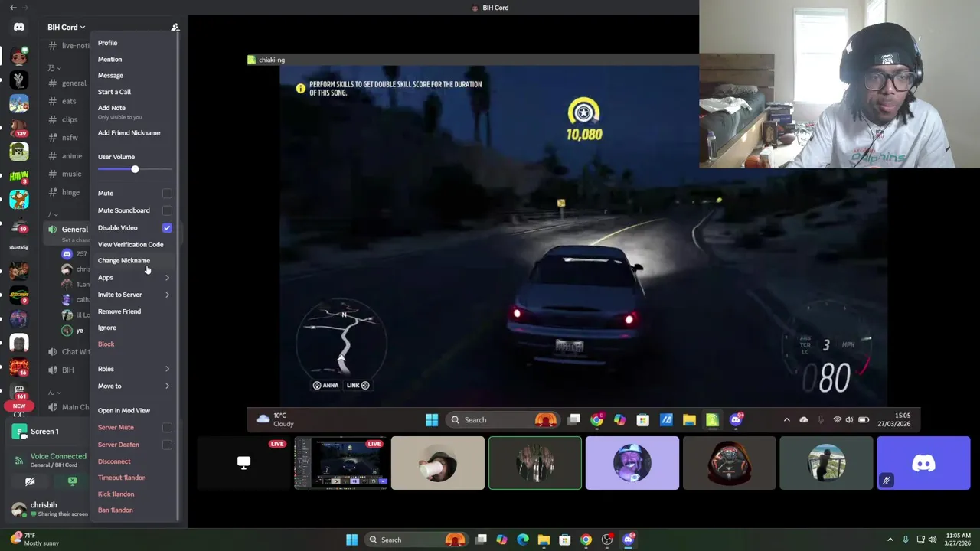The width and height of the screenshot is (980, 551).
Task: Open Microsoft Store from the taskbar
Action: pos(565,540)
